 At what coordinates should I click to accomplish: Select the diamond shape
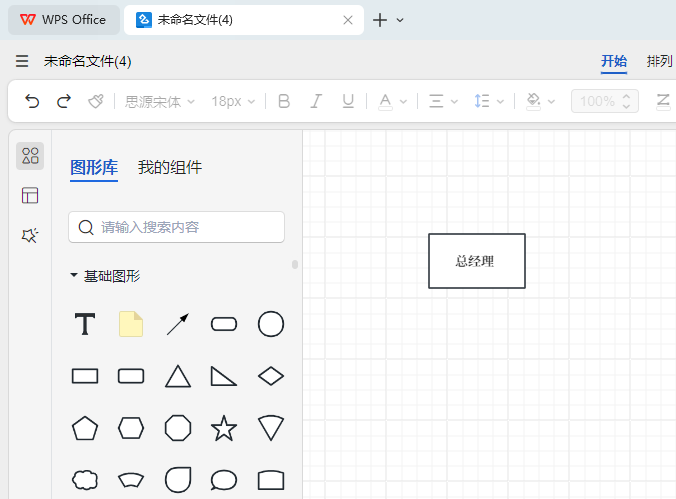271,376
